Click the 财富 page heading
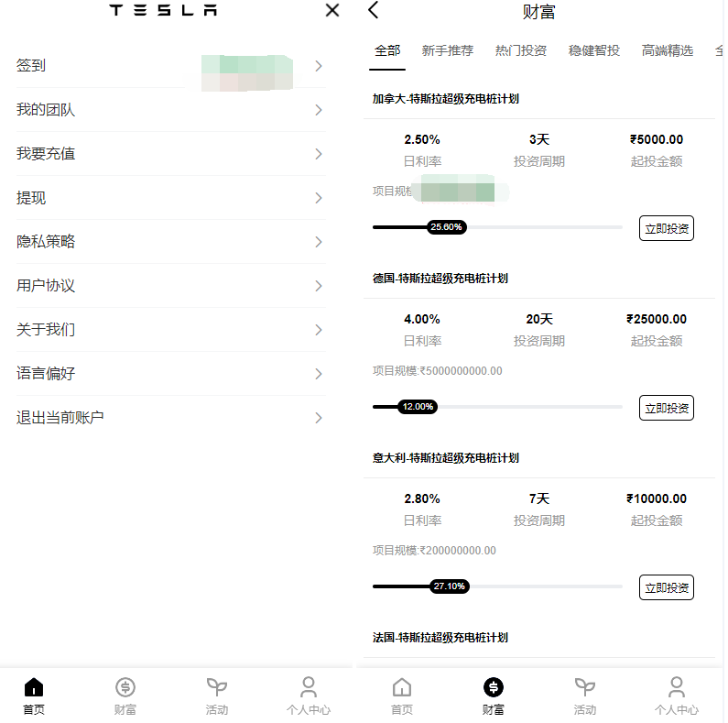The width and height of the screenshot is (728, 723). (x=538, y=12)
